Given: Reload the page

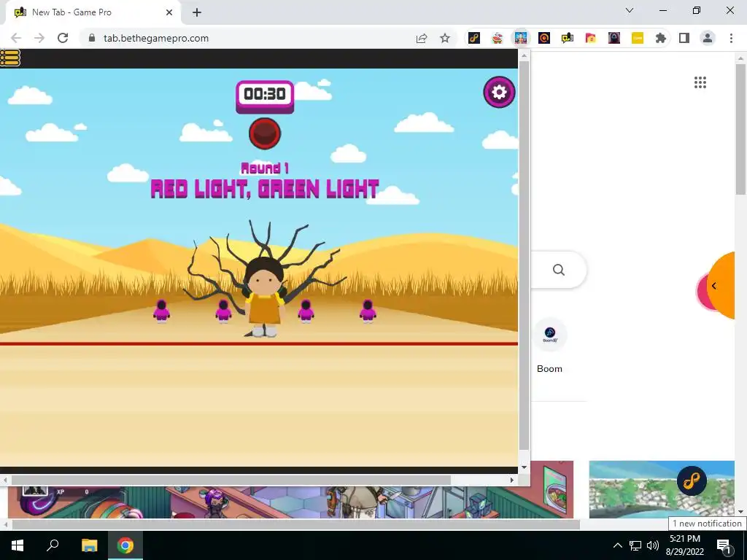Looking at the screenshot, I should pyautogui.click(x=63, y=38).
